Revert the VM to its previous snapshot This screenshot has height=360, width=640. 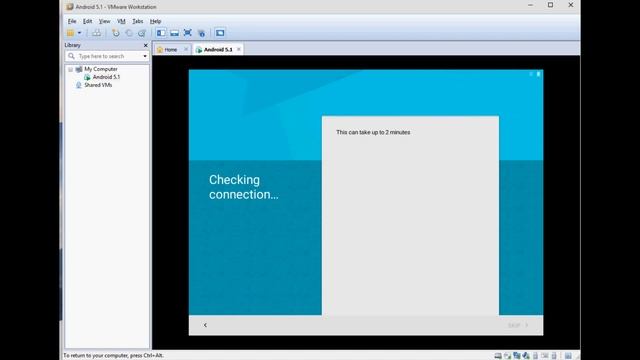tap(129, 33)
